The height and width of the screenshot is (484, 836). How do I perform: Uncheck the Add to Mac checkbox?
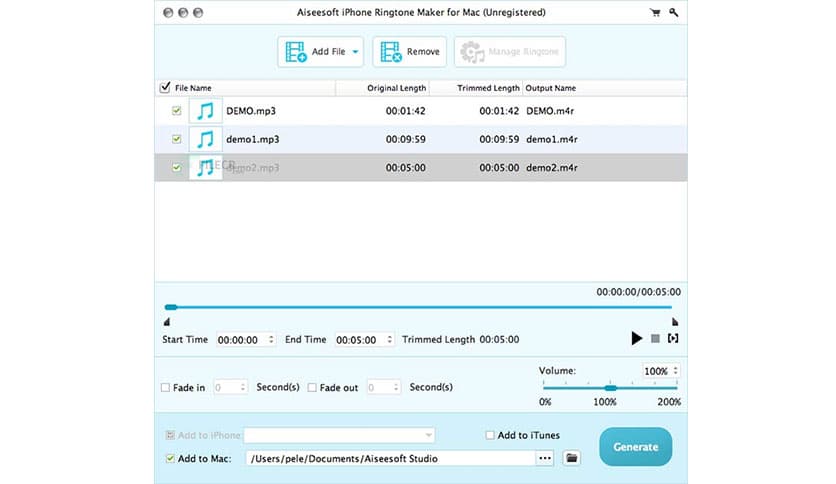[x=170, y=458]
